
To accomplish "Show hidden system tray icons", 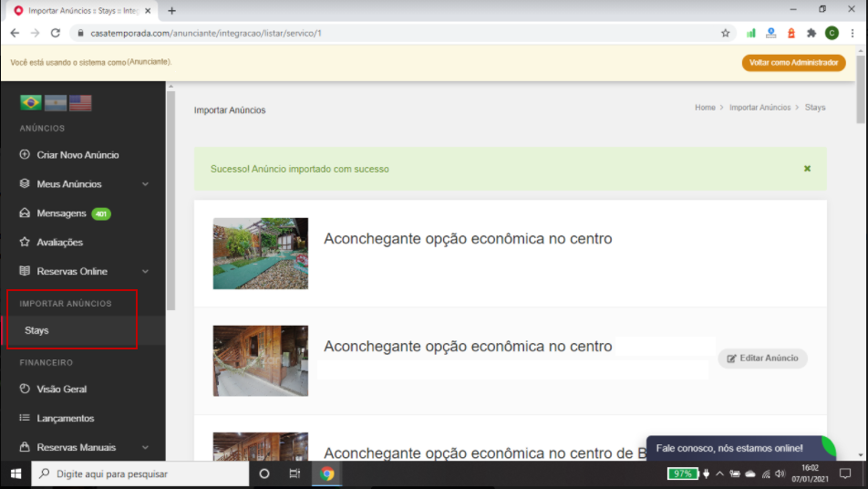I will 719,474.
